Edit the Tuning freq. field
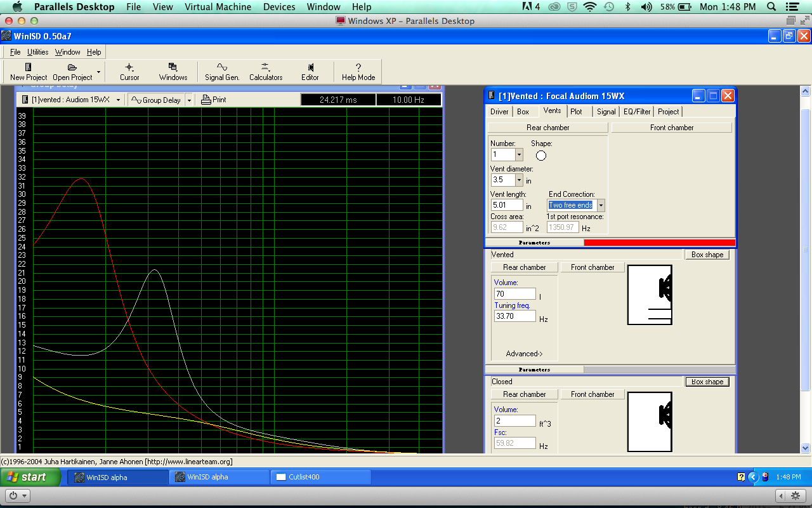 [x=515, y=316]
